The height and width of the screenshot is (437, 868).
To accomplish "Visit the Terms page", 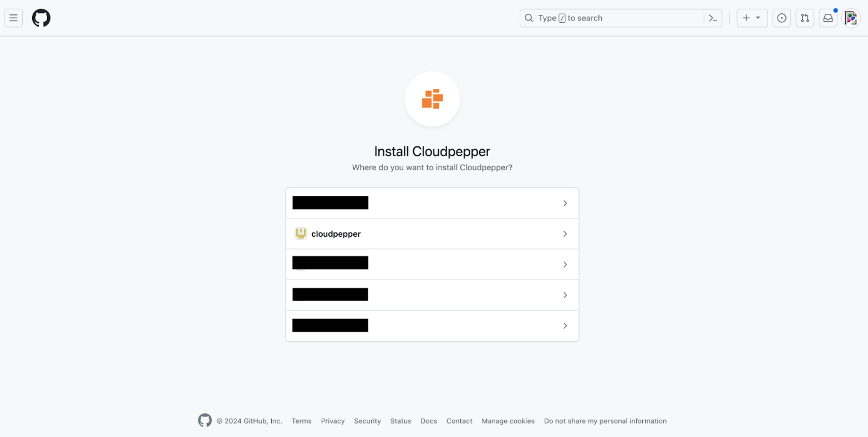I will point(301,421).
